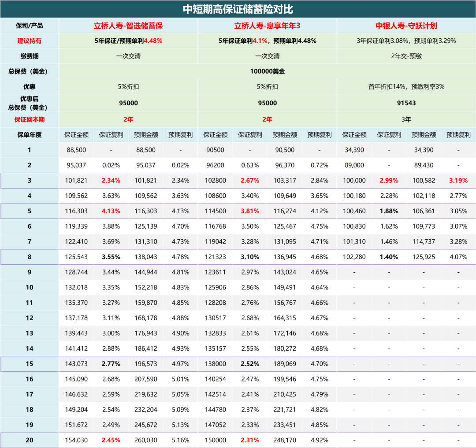Select the 立桥人寿-息享年年3 product header
This screenshot has height=448, width=476.
(x=267, y=26)
